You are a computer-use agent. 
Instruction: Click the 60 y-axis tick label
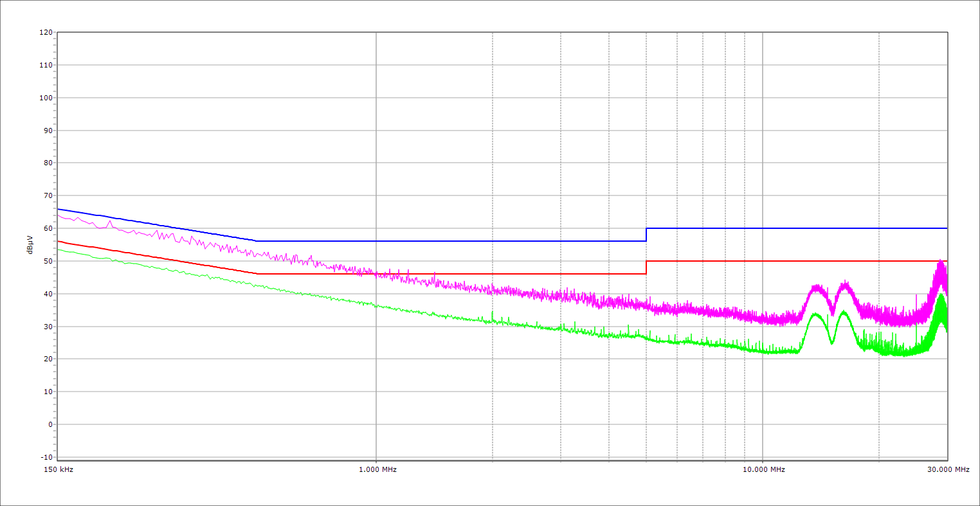click(48, 228)
